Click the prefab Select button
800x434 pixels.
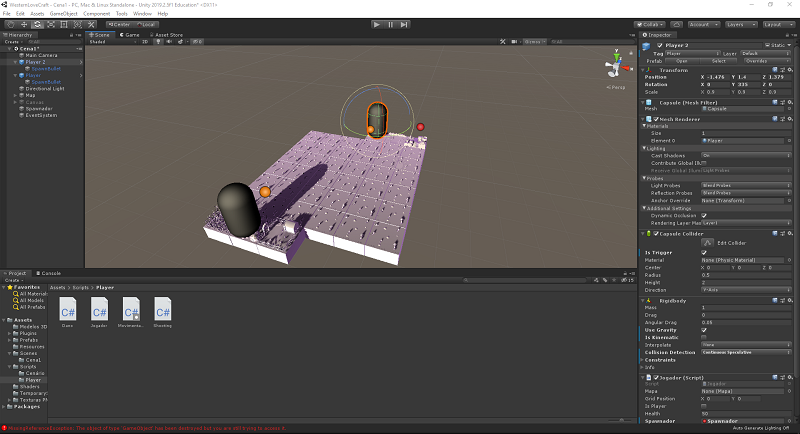[717, 60]
